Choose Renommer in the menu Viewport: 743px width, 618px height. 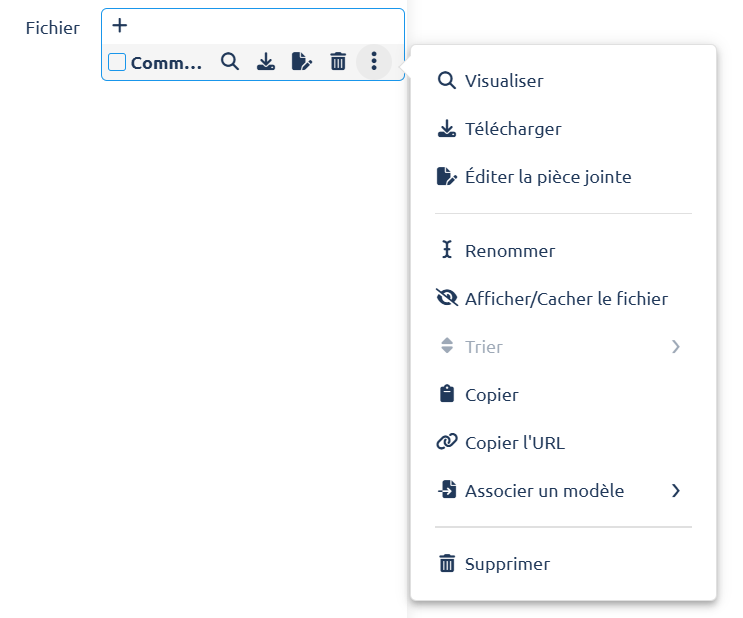coord(509,251)
